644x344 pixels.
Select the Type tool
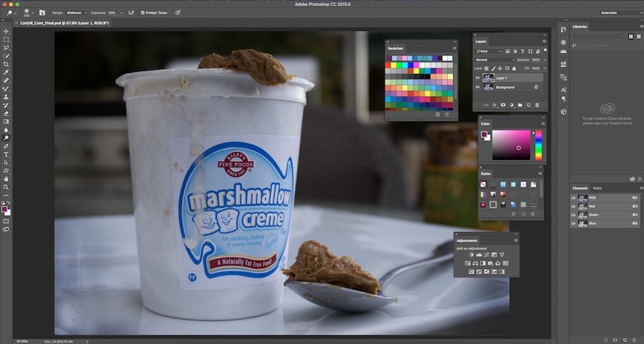[x=6, y=155]
